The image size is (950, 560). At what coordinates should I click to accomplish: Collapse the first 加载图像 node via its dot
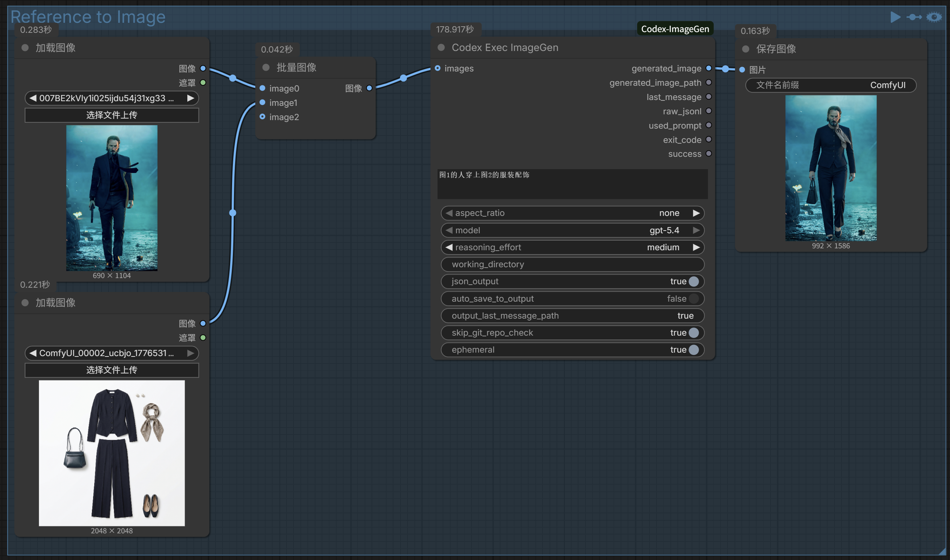click(x=25, y=48)
